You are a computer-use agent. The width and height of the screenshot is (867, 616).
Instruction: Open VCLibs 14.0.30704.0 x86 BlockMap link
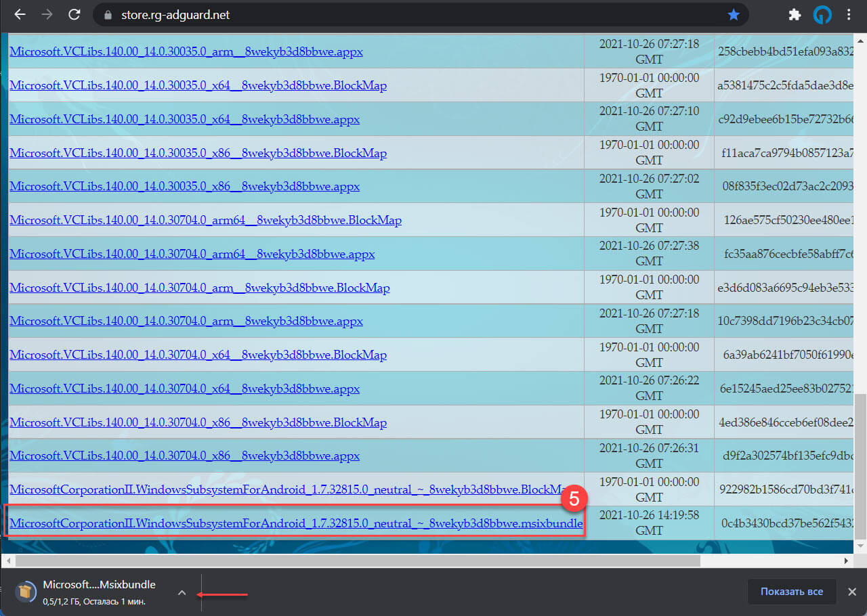pos(198,422)
